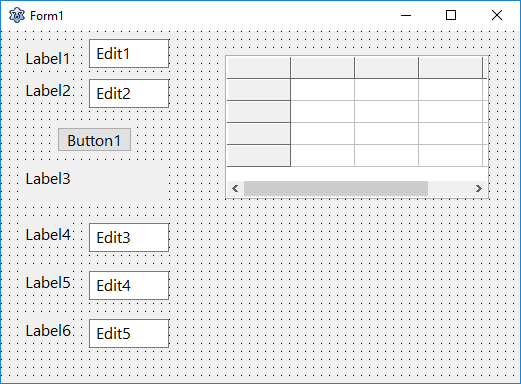
Task: Click the Form1 application icon in title bar
Action: (17, 15)
